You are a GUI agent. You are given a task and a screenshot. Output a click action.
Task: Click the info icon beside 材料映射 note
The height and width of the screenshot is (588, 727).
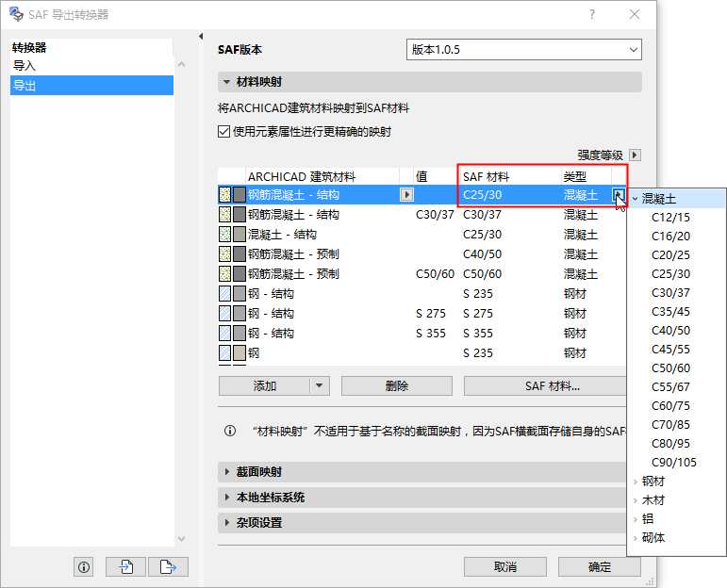coord(230,431)
